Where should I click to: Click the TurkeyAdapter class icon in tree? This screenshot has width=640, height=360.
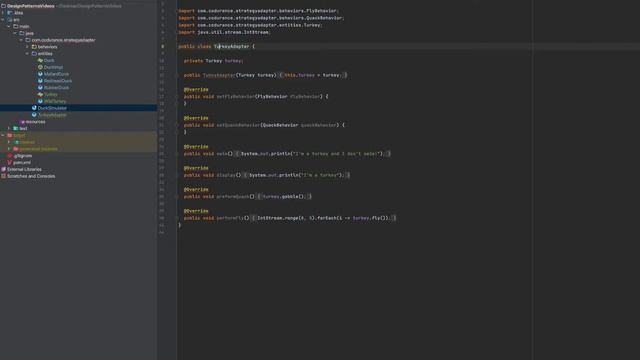34,115
